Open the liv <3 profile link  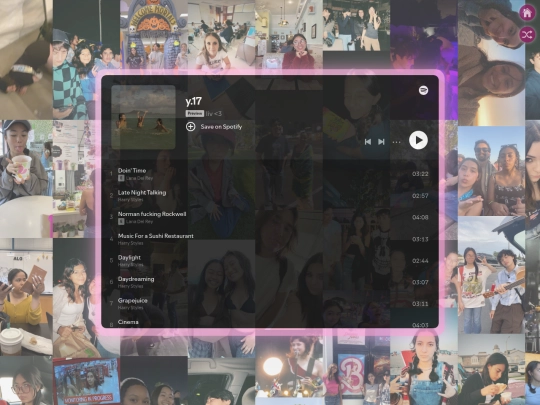[214, 114]
